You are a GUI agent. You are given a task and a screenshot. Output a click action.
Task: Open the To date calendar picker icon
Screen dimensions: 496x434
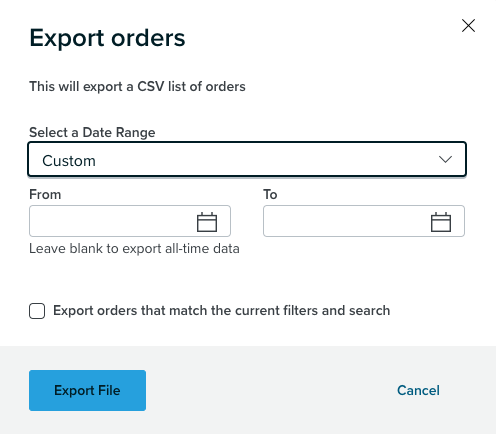pyautogui.click(x=441, y=222)
